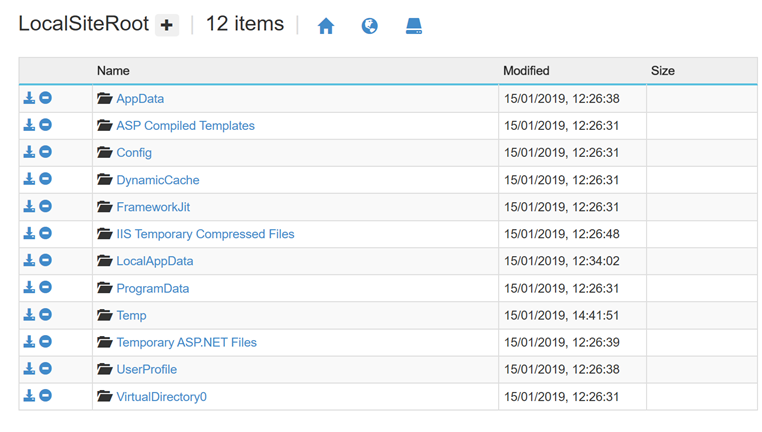Open the ASP Compiled Templates folder

(x=185, y=126)
